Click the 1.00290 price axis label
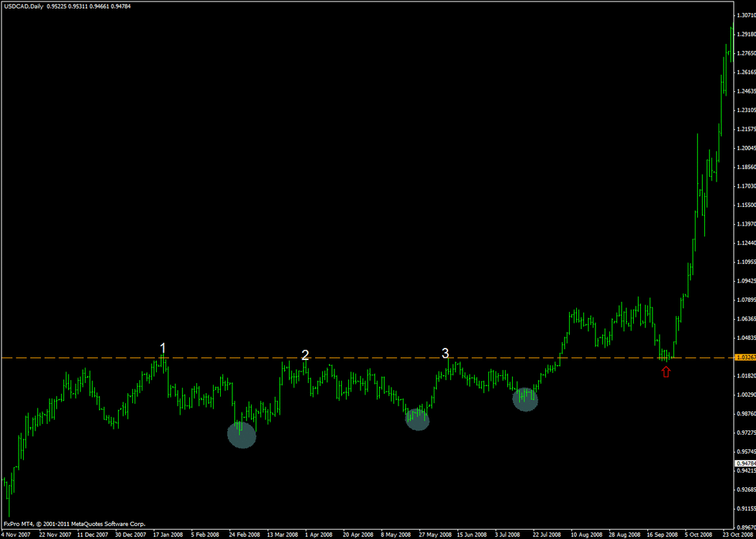The image size is (756, 539). pyautogui.click(x=745, y=395)
